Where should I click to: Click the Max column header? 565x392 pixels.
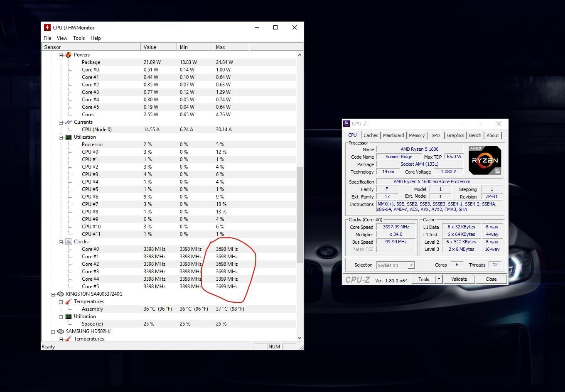coord(231,47)
